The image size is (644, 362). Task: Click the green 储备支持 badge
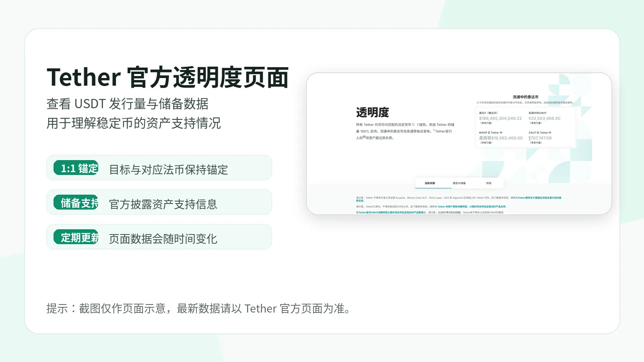click(x=76, y=203)
